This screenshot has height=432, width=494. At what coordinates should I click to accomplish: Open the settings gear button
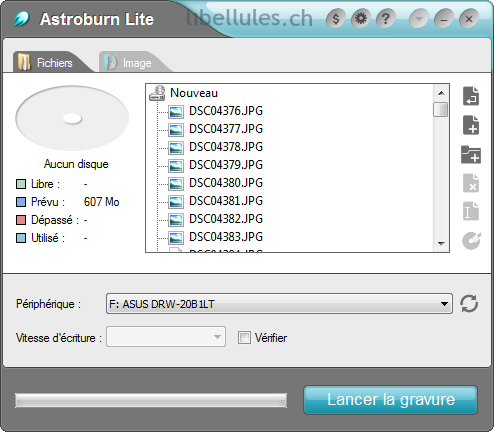point(361,19)
